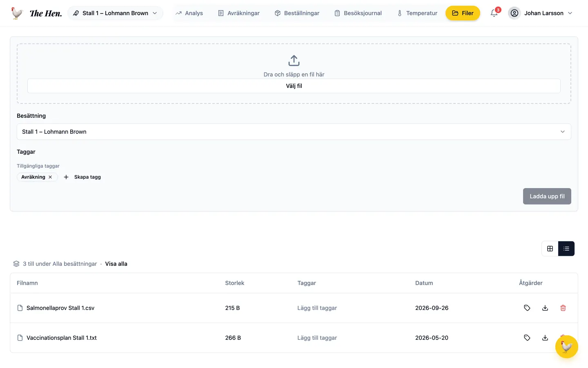
Task: Switch to grid view
Action: tap(550, 249)
